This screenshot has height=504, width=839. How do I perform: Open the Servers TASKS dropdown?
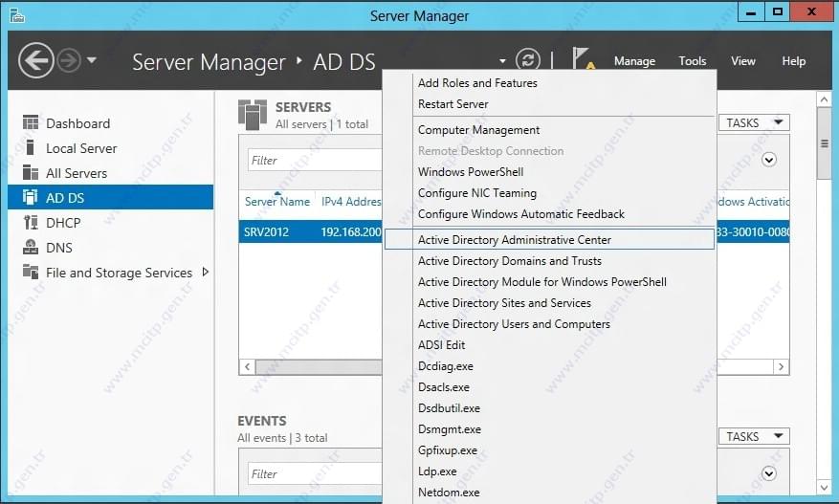coord(754,123)
